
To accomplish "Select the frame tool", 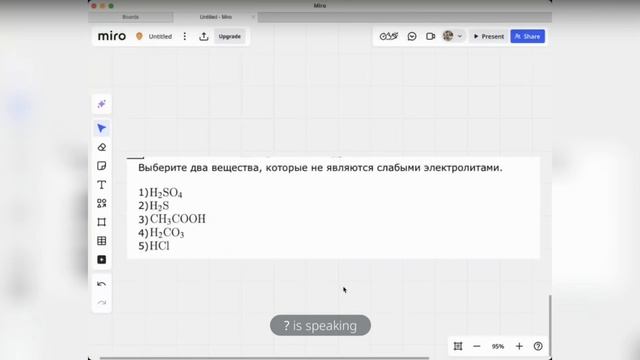I will [x=102, y=222].
